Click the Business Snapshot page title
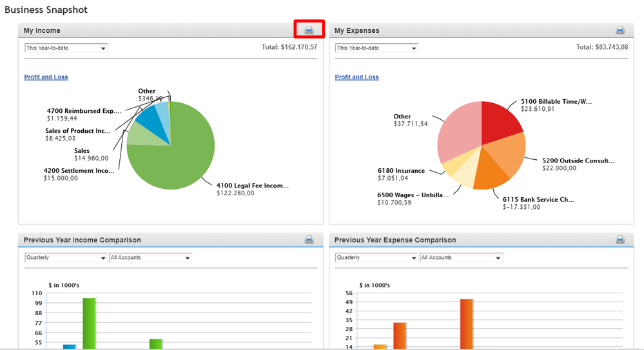The height and width of the screenshot is (350, 644). [x=46, y=10]
